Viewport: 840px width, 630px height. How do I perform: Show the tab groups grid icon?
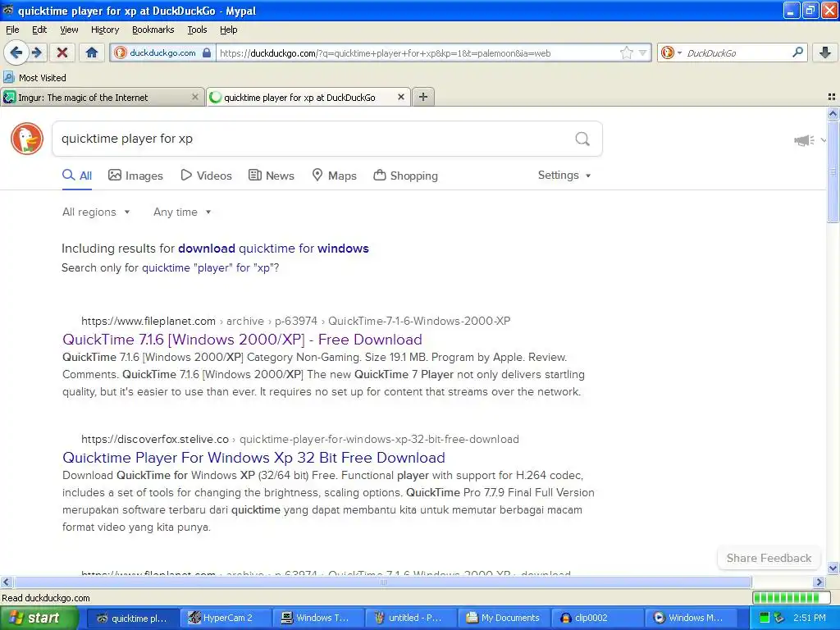point(832,97)
